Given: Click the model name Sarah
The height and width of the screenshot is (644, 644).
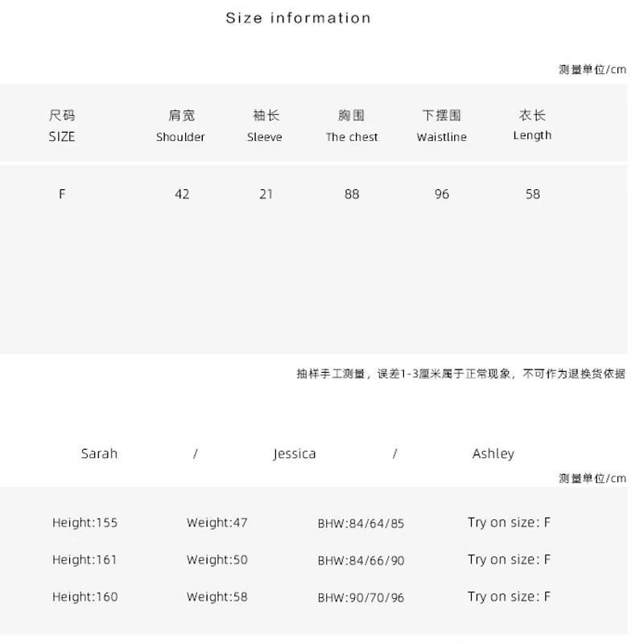Looking at the screenshot, I should tap(99, 453).
